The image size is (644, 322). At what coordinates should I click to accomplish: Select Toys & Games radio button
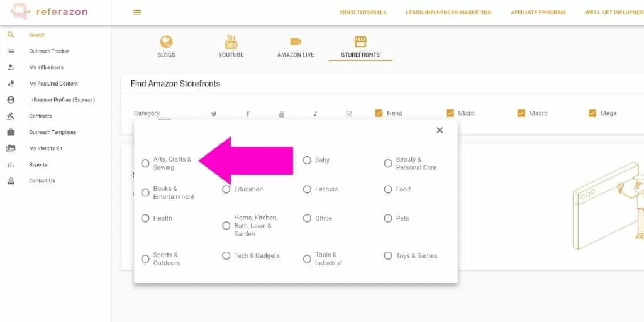coord(387,255)
